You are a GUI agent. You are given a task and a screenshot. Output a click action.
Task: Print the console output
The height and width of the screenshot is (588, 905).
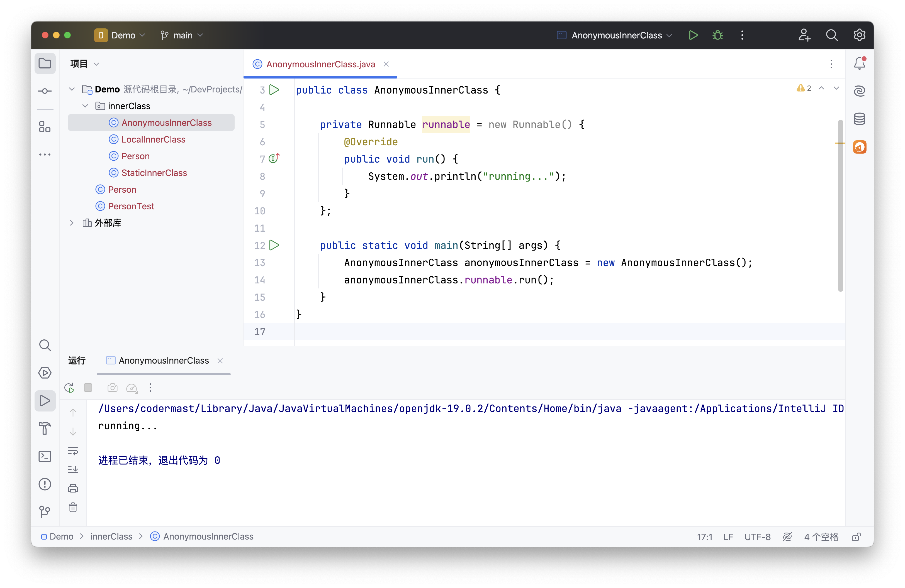tap(73, 489)
